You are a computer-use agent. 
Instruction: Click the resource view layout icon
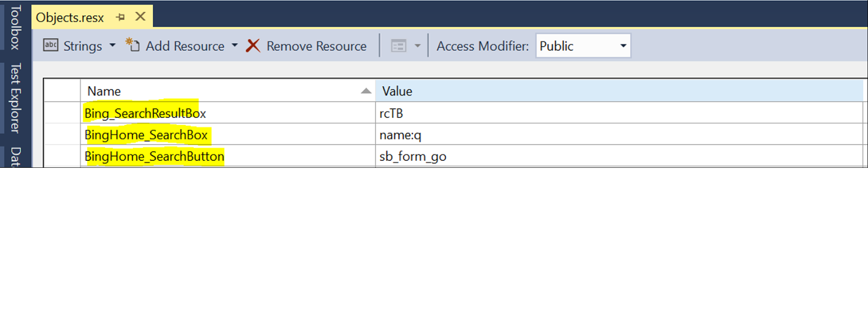[x=399, y=46]
